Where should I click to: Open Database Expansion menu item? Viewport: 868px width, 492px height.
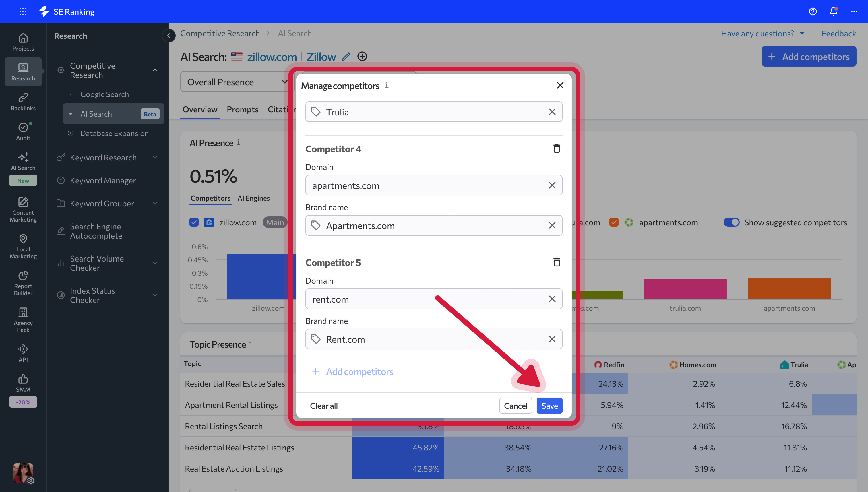click(114, 133)
